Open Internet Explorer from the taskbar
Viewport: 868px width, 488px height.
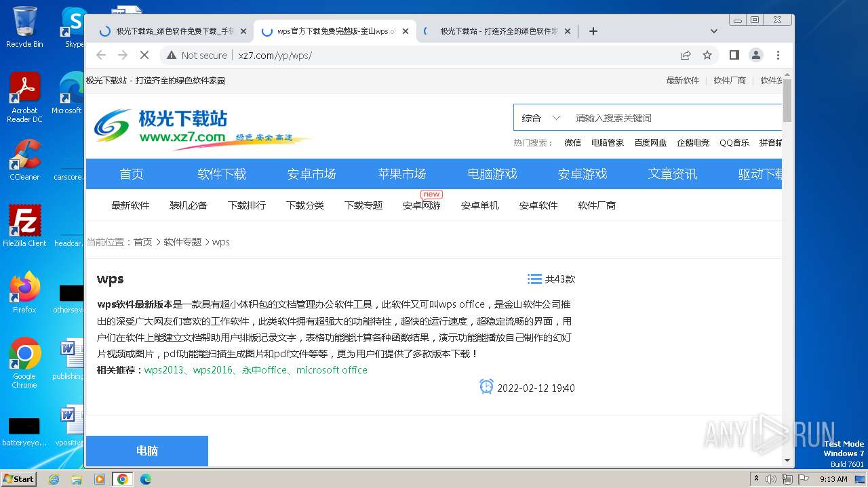pos(54,479)
